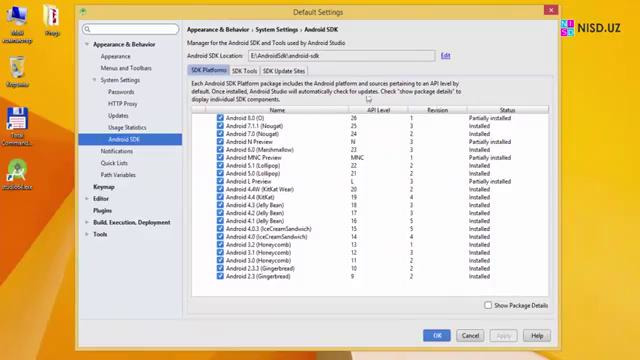
Task: Confirm settings with the OK button
Action: pos(437,336)
